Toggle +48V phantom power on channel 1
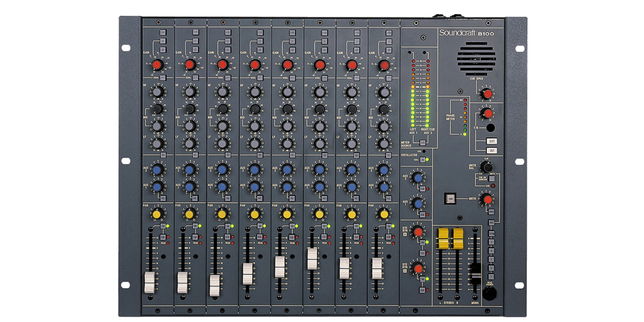 (163, 32)
